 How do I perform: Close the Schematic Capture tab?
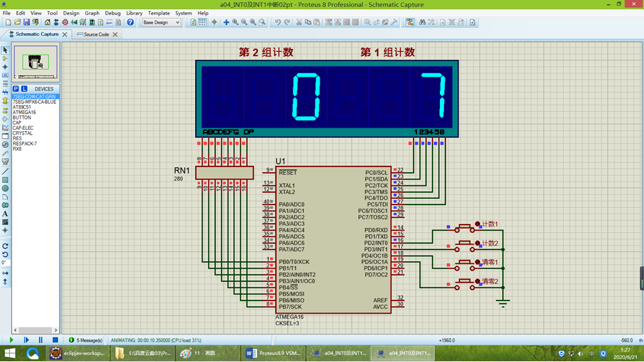(65, 35)
